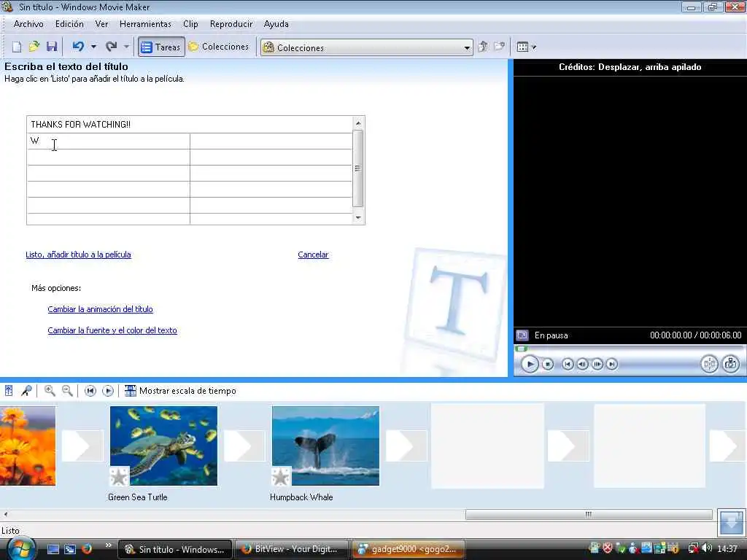
Task: Open the Reproducir menu
Action: coord(231,24)
